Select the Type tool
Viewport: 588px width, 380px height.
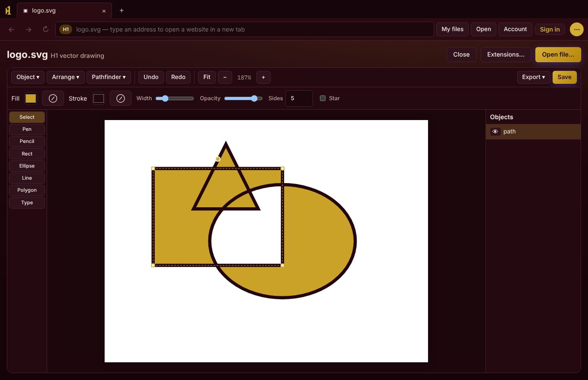(x=27, y=203)
